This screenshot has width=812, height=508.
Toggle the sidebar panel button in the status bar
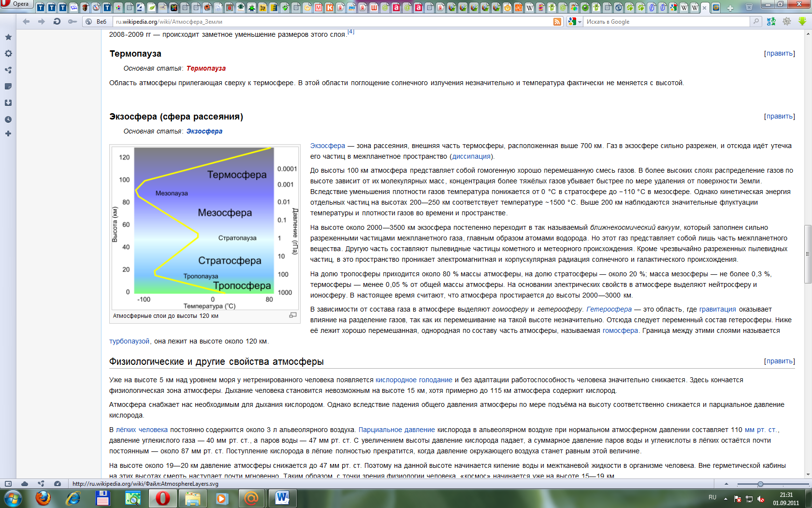[8, 484]
